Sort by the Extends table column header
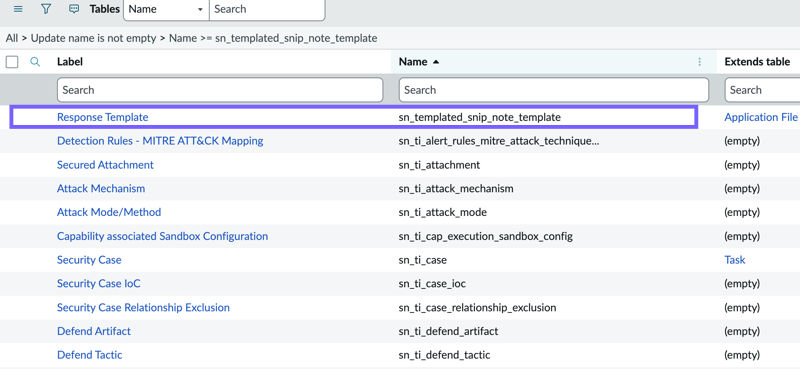Screen dimensions: 800x369 coord(757,62)
